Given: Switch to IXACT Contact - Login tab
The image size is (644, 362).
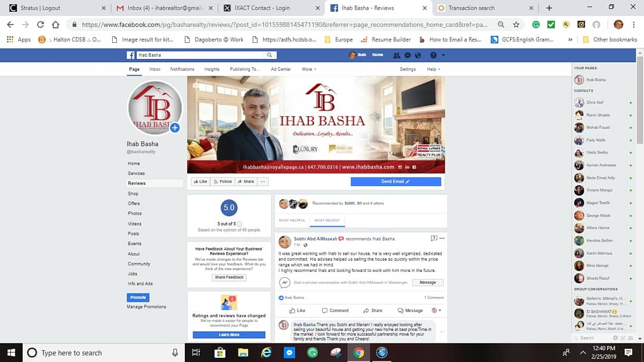Looking at the screenshot, I should [271, 8].
